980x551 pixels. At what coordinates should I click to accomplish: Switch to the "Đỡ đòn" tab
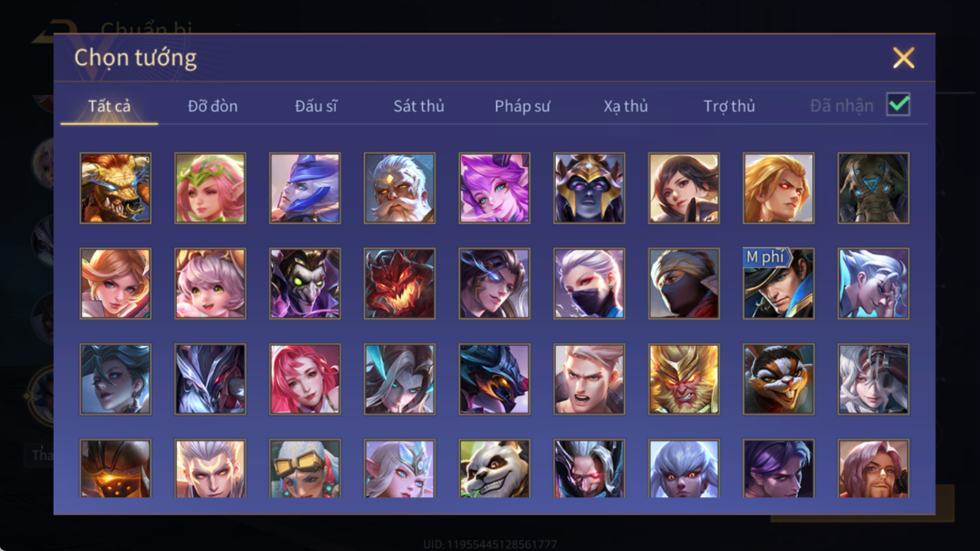pos(213,106)
